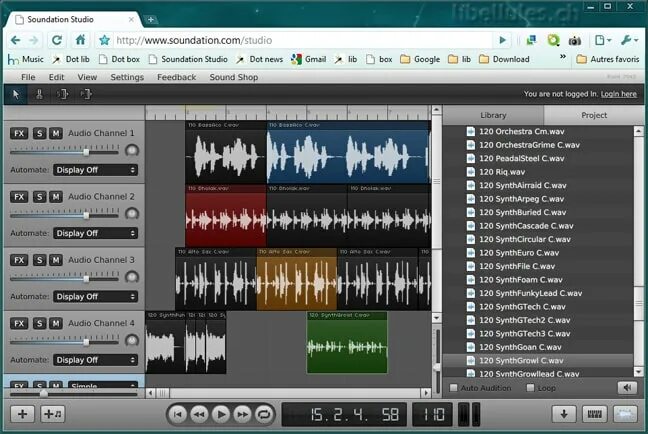Open a new browser tab
The image size is (648, 434).
(x=151, y=19)
